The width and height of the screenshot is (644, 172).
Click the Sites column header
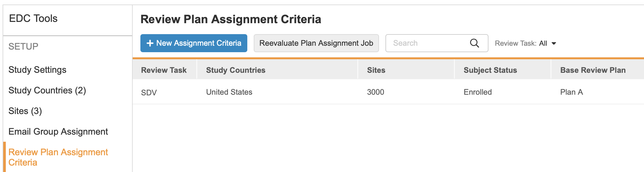[x=376, y=70]
